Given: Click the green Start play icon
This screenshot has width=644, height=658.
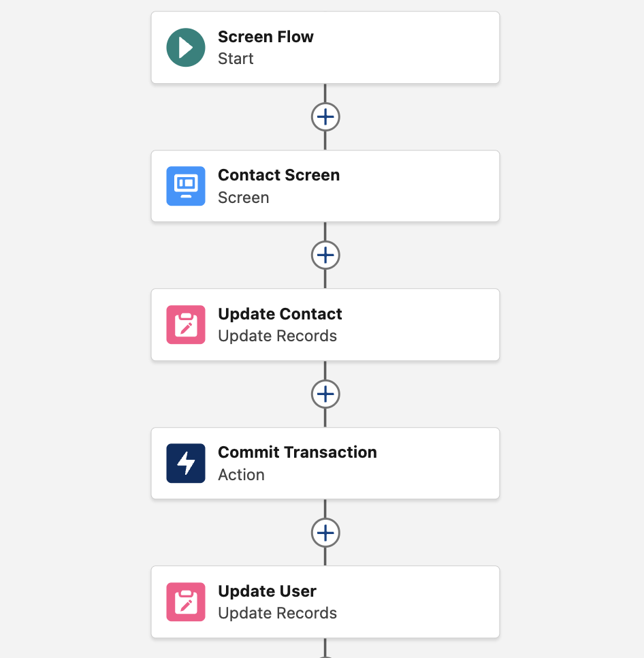Looking at the screenshot, I should tap(186, 48).
